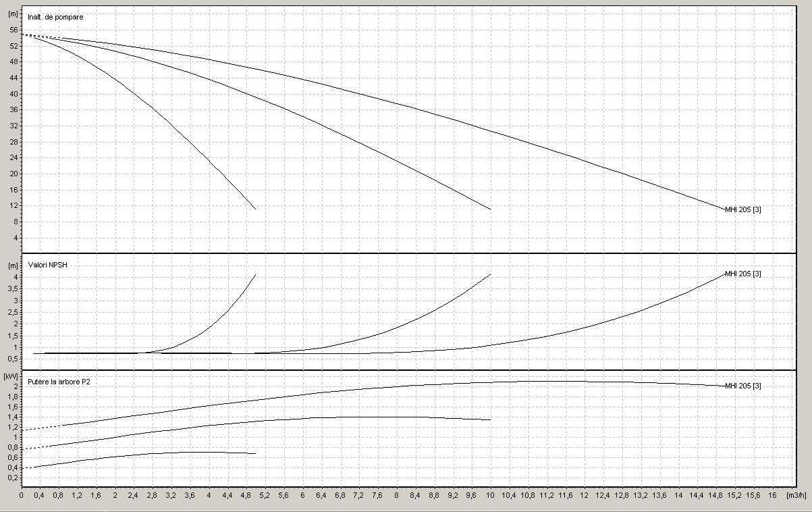Click the 56 tick on the head axis
The height and width of the screenshot is (512, 812).
point(13,30)
